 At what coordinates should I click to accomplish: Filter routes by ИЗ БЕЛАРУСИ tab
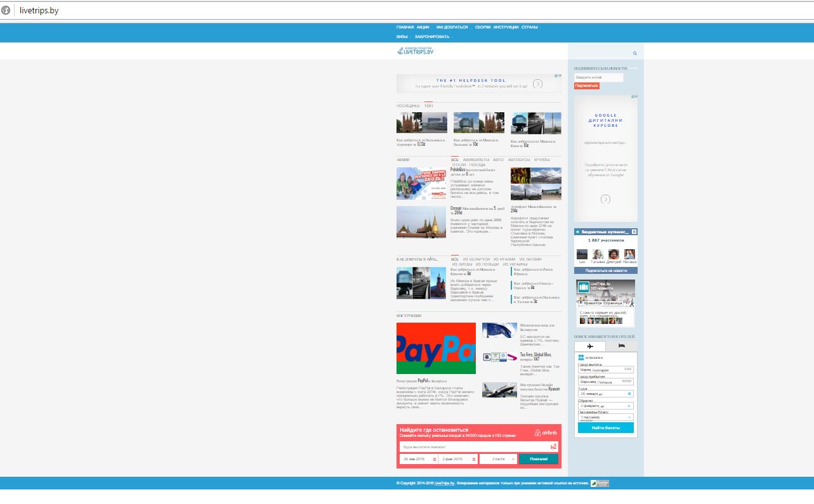click(x=476, y=259)
